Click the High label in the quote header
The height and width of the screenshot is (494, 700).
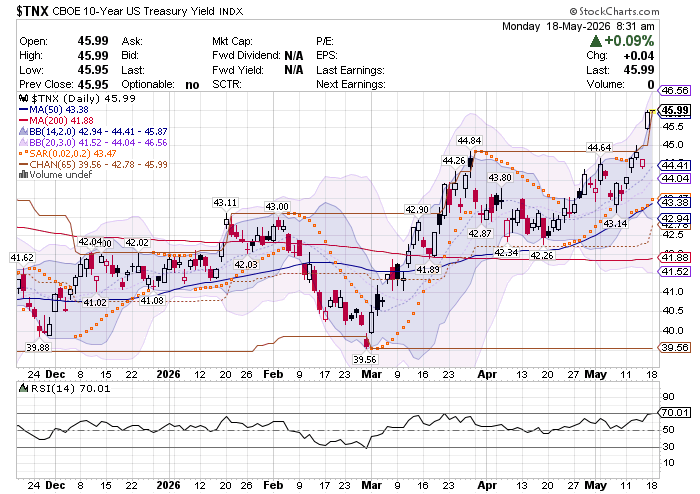pyautogui.click(x=31, y=55)
